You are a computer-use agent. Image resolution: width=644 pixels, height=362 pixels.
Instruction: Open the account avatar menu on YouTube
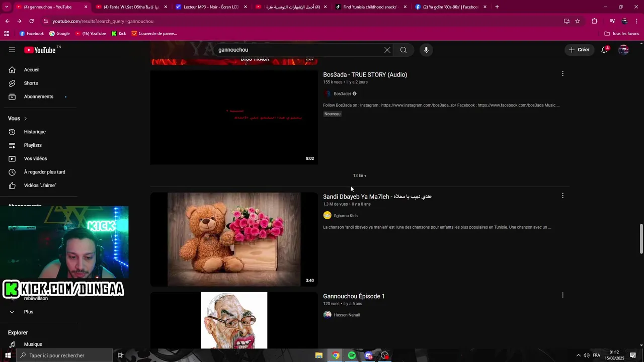(623, 50)
